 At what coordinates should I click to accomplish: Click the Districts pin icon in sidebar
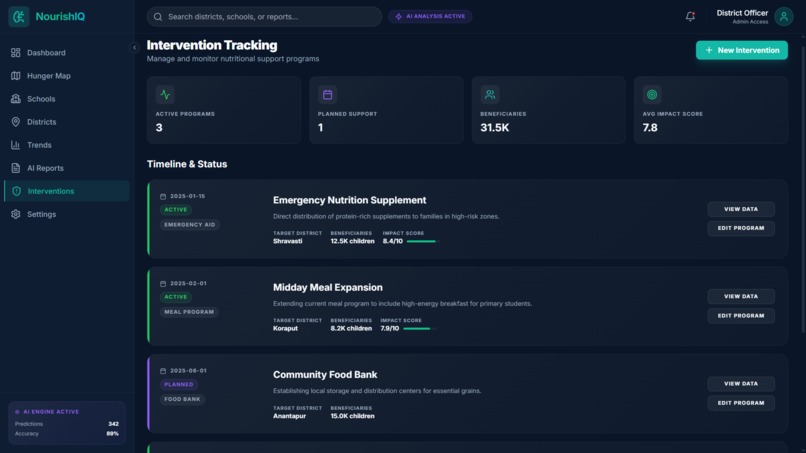(15, 122)
